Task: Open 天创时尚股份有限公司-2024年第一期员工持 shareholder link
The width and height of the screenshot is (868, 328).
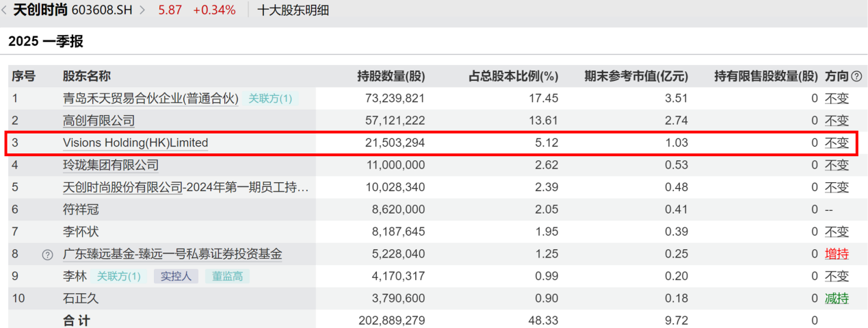Action: coord(185,187)
